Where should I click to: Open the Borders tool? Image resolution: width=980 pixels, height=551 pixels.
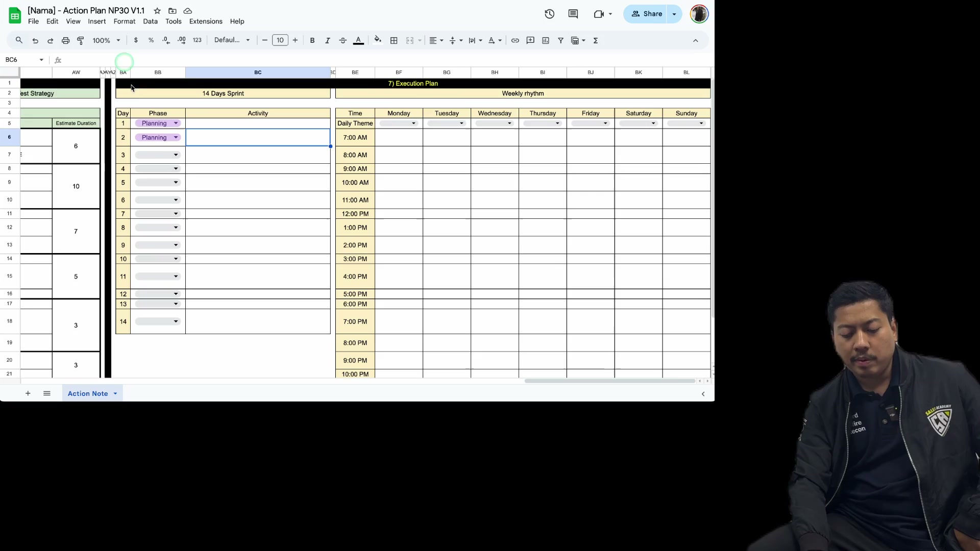394,40
